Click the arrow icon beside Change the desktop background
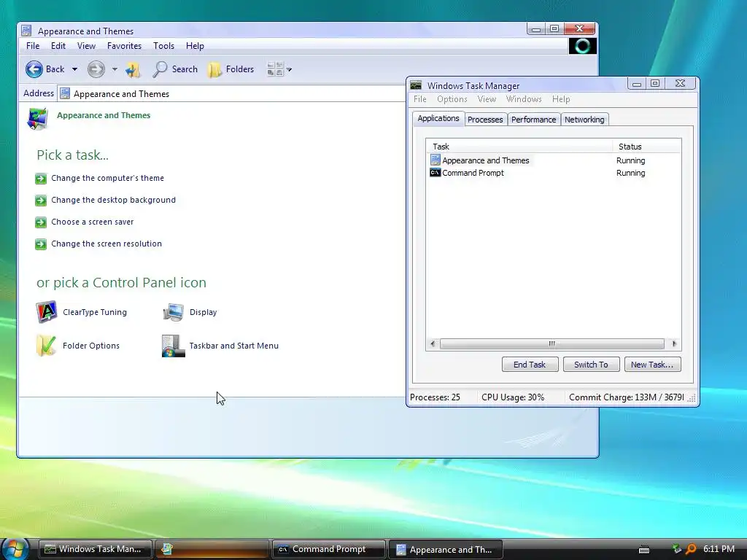 pos(41,201)
